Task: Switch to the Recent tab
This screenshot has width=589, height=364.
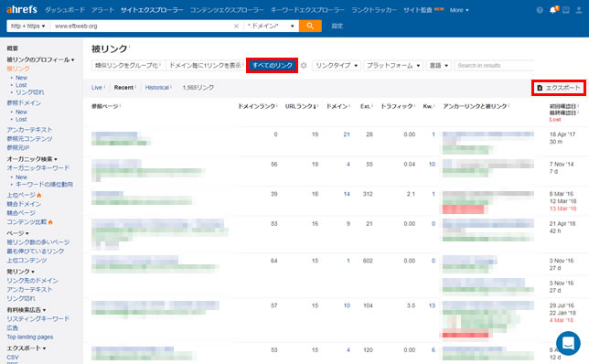Action: click(124, 88)
